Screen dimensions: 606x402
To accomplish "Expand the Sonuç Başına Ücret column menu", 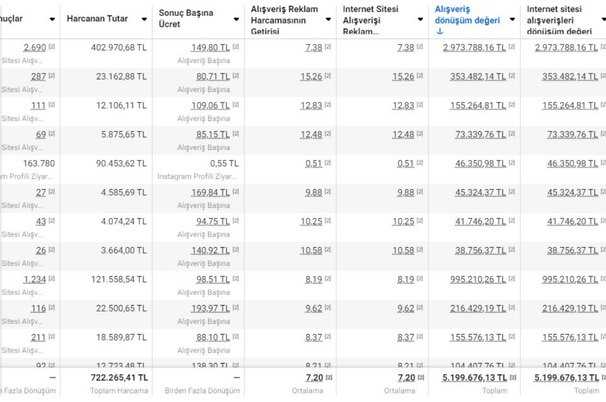I will point(236,19).
